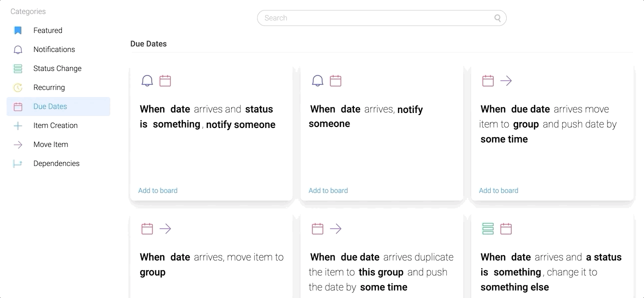Click calendar icon on 'change it to something else' card
The image size is (644, 298).
coord(506,228)
